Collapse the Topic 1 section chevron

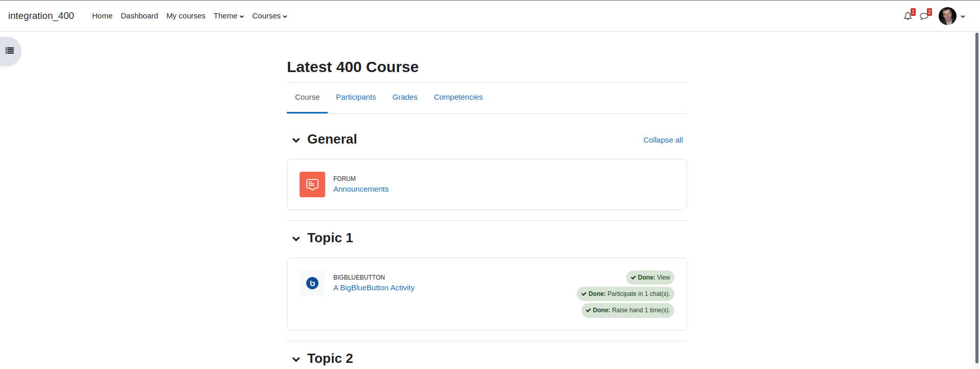coord(296,239)
